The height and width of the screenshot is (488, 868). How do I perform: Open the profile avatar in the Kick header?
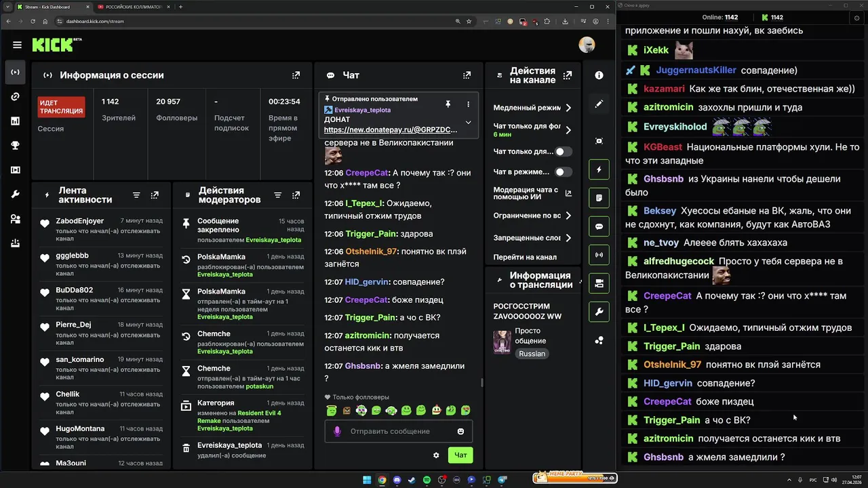coord(587,45)
